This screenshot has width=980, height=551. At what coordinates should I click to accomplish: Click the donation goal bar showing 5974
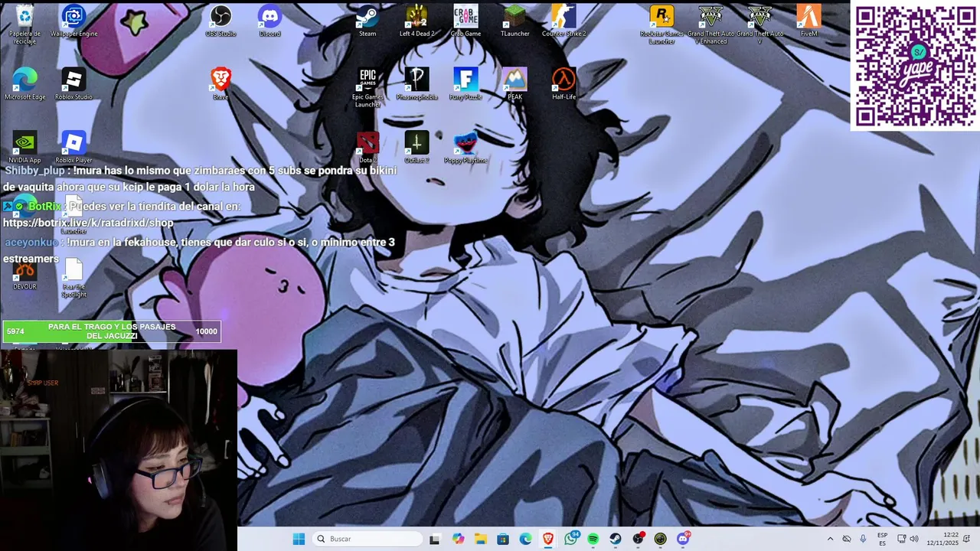112,331
